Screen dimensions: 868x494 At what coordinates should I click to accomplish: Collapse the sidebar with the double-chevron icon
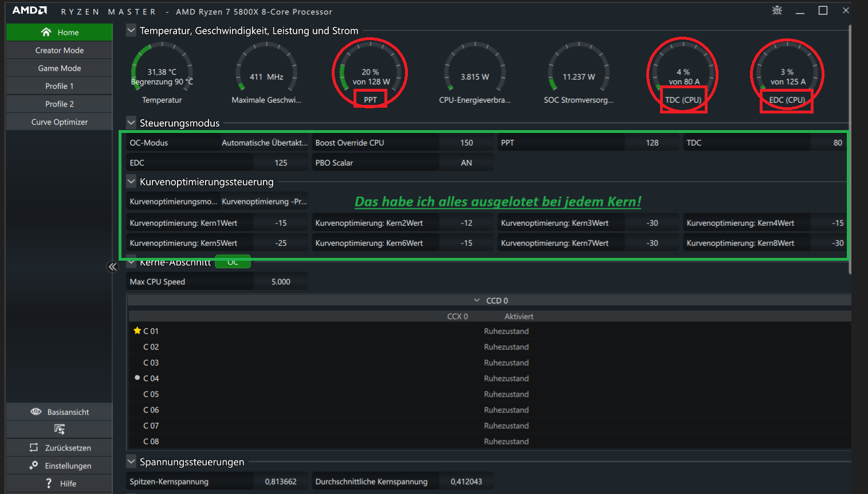(112, 266)
